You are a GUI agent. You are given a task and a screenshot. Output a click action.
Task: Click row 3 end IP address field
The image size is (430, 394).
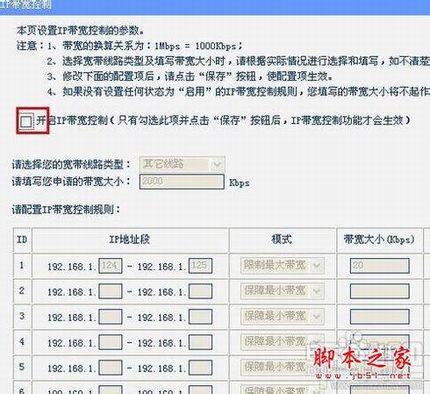click(x=200, y=317)
